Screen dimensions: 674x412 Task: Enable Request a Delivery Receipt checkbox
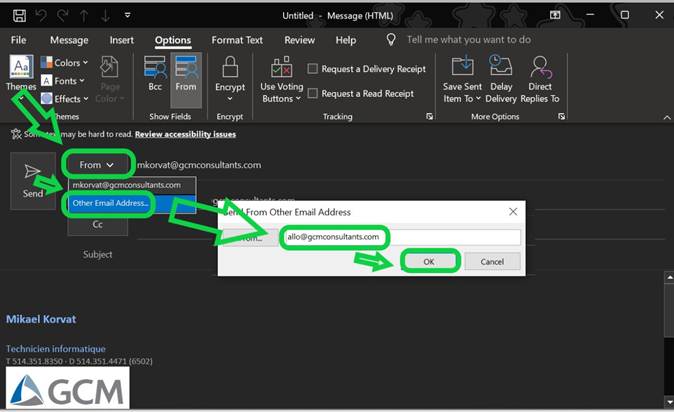click(x=313, y=68)
